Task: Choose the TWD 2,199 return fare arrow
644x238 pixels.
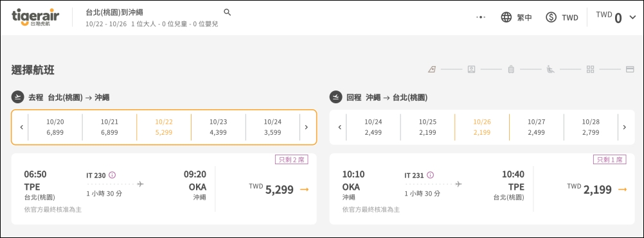Action: click(x=623, y=189)
